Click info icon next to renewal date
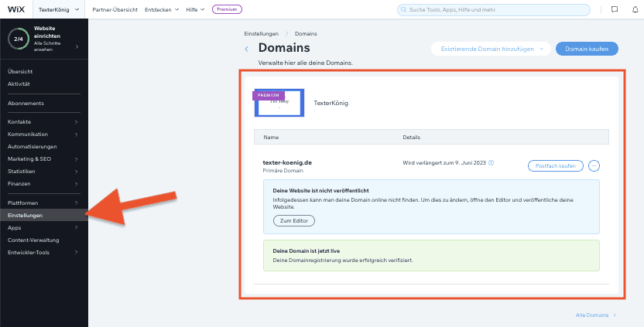644x327 pixels. [492, 162]
